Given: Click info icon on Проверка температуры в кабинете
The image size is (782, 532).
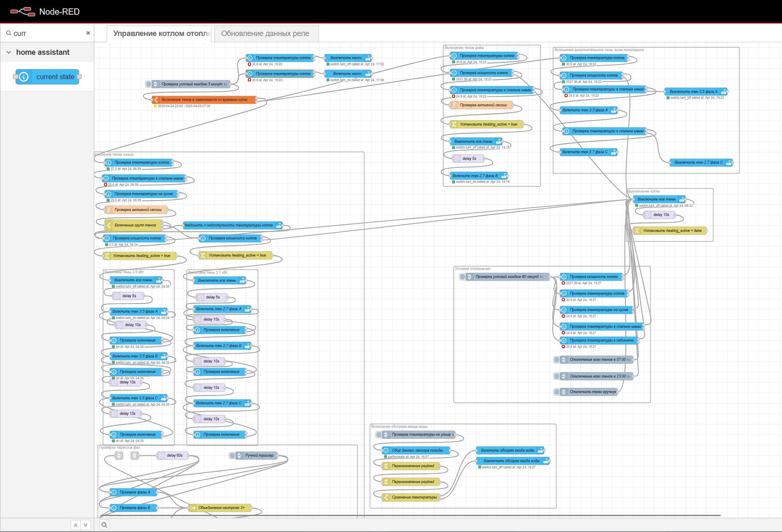Looking at the screenshot, I should pos(564,340).
